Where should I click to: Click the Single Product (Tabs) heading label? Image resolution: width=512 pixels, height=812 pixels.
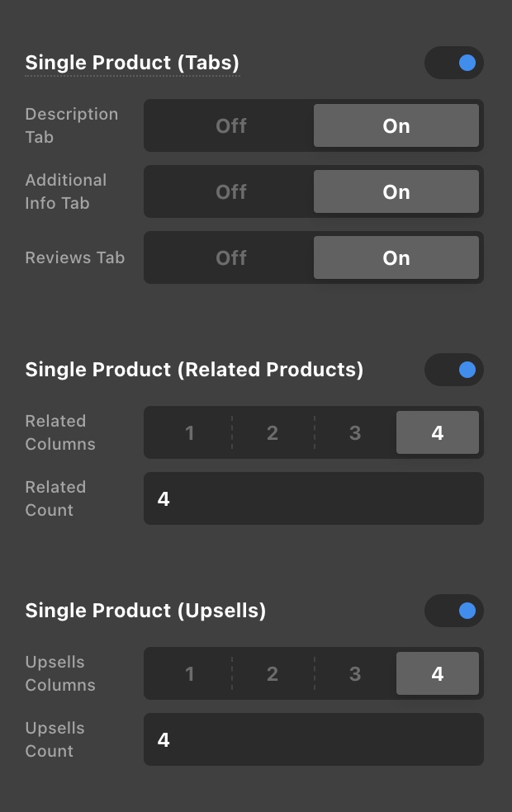pos(132,63)
